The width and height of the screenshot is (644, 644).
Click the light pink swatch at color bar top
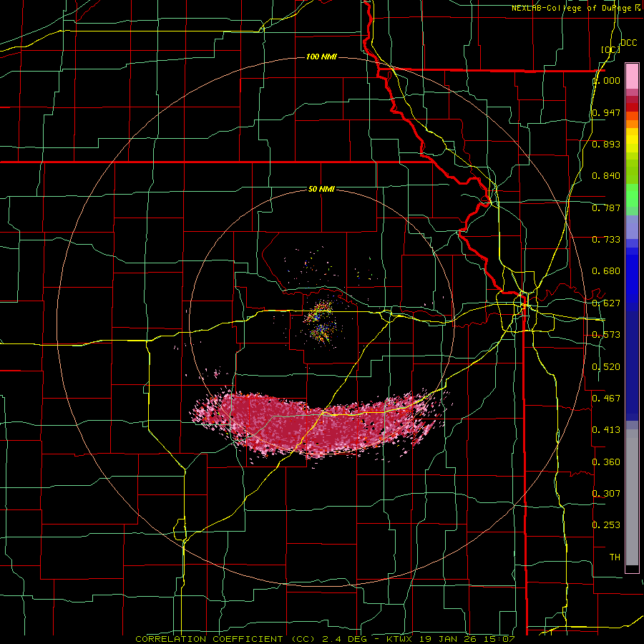(x=632, y=77)
